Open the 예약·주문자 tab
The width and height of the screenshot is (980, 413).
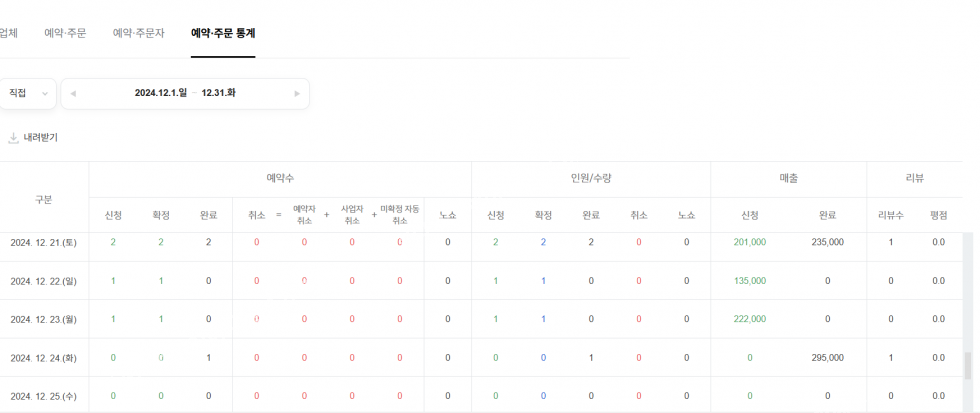(x=139, y=33)
